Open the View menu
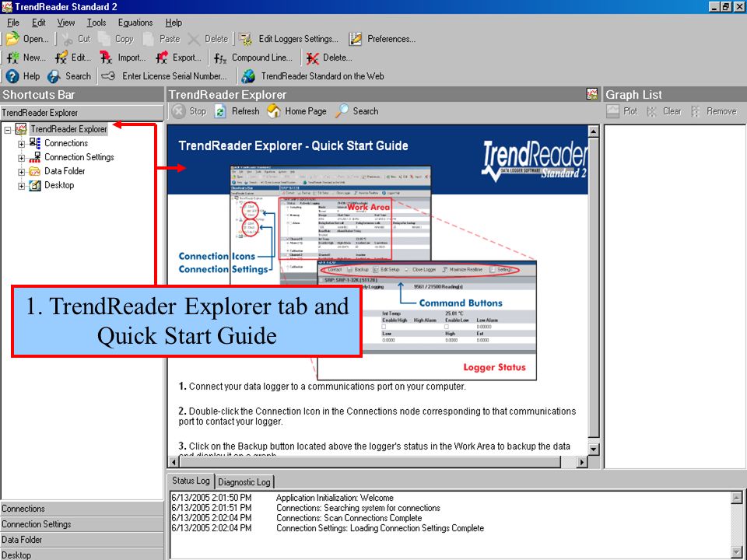The width and height of the screenshot is (747, 560). coord(65,23)
